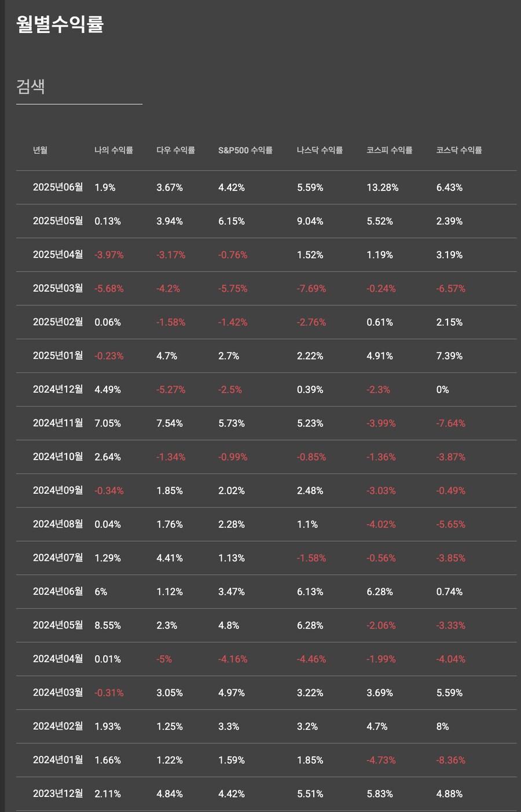Click the 검색 search input field
Screen dimensions: 521x812
pyautogui.click(x=79, y=87)
